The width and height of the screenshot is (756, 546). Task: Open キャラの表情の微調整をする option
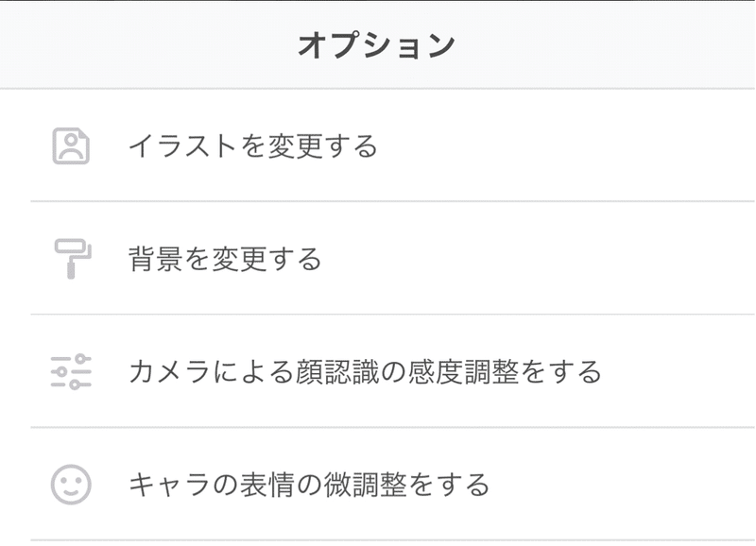click(x=378, y=486)
